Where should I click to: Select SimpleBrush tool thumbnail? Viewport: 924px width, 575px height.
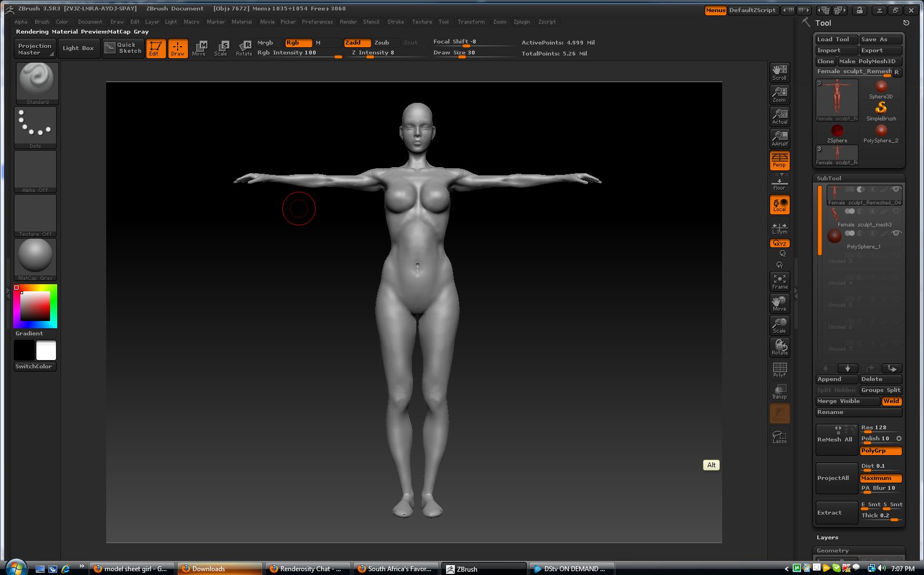click(881, 111)
